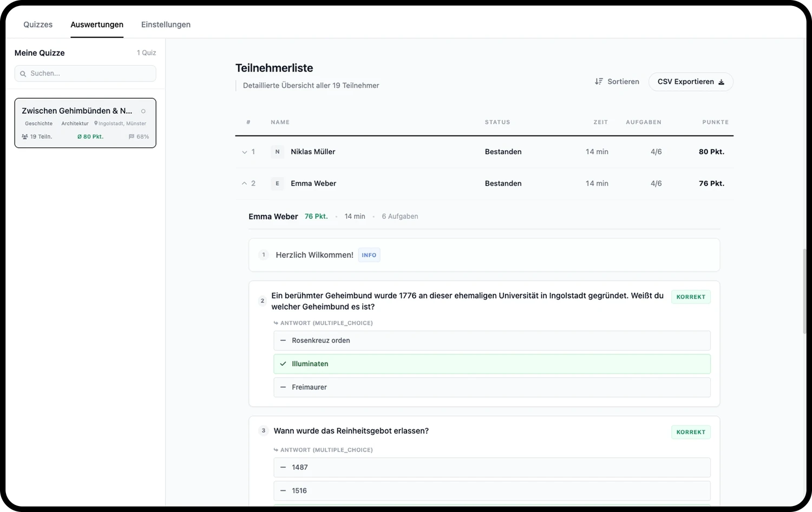Image resolution: width=812 pixels, height=512 pixels.
Task: Open the Quizzes tab
Action: pyautogui.click(x=38, y=24)
